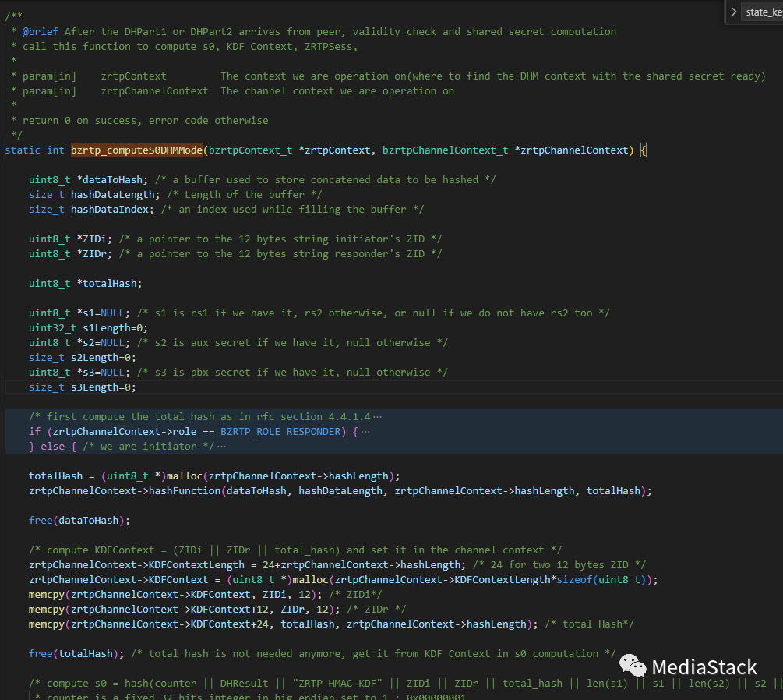
Task: Click the hashFunction method call
Action: pos(181,491)
